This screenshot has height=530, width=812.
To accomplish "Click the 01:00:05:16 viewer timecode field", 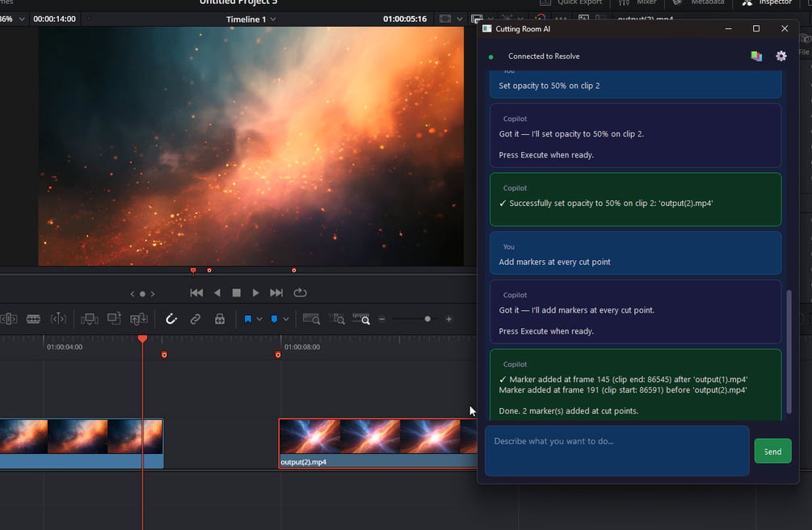I will (x=405, y=19).
